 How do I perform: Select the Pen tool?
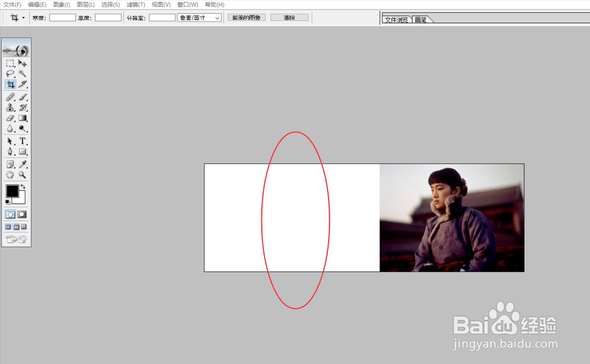pyautogui.click(x=10, y=152)
